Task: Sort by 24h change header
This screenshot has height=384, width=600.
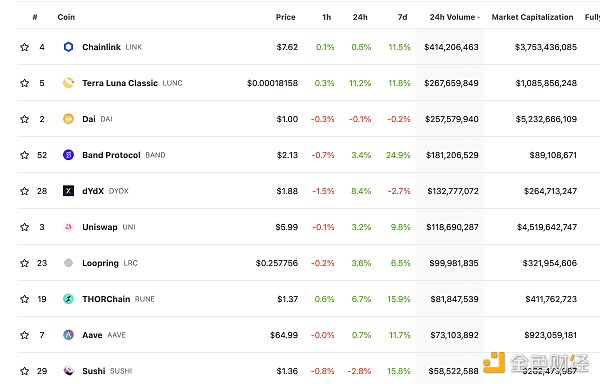Action: click(x=360, y=17)
